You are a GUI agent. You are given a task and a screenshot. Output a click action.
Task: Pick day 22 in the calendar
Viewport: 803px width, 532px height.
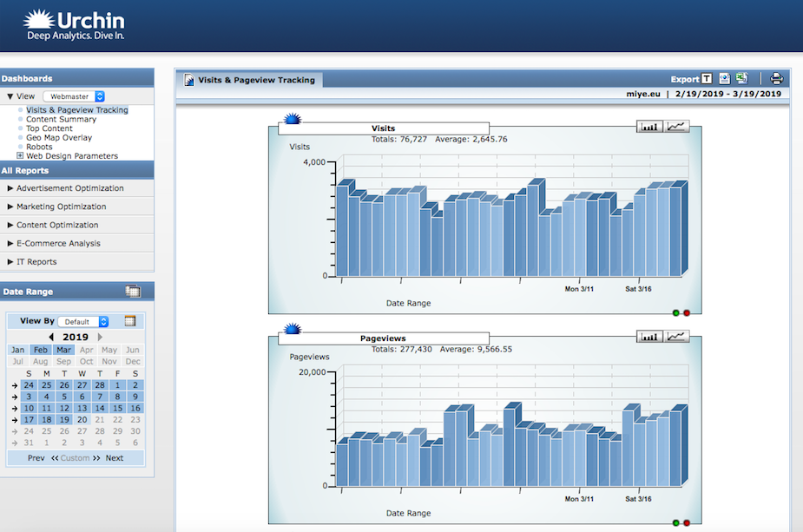[118, 420]
